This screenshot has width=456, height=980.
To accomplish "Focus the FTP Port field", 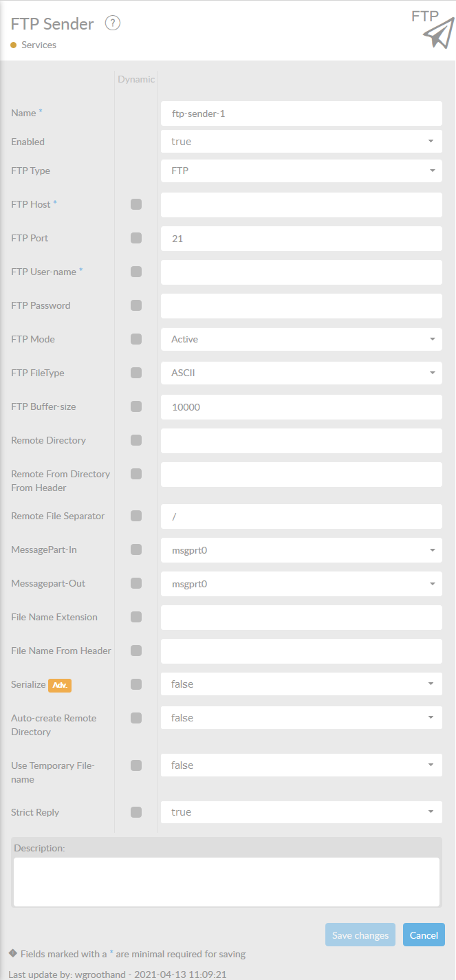I will tap(301, 239).
